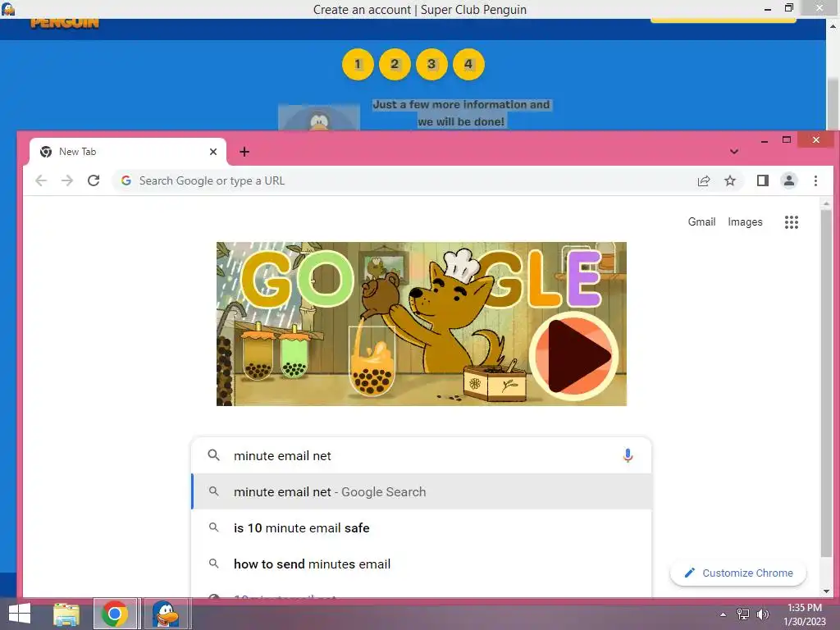Go back in Chrome using back arrow
Viewport: 840px width, 630px height.
pyautogui.click(x=41, y=181)
